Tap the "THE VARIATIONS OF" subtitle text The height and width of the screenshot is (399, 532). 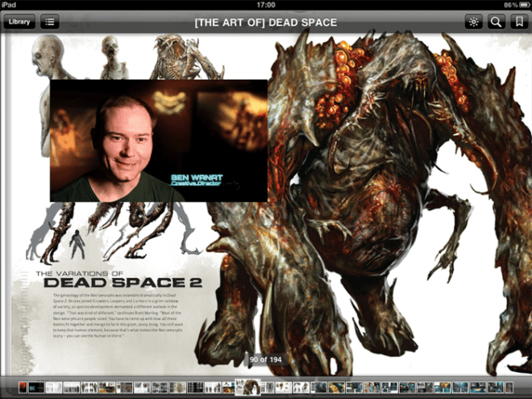[x=79, y=273]
